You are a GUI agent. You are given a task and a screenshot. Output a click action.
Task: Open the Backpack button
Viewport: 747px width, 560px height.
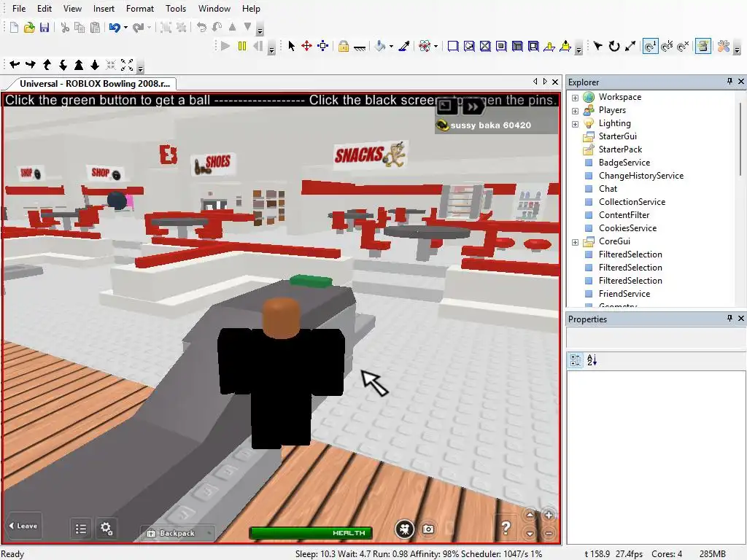point(177,533)
